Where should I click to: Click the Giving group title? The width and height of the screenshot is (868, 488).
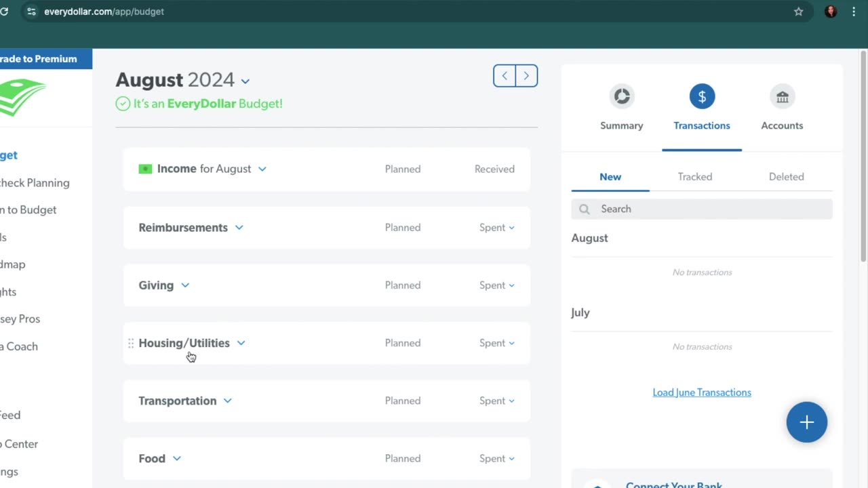click(x=156, y=285)
